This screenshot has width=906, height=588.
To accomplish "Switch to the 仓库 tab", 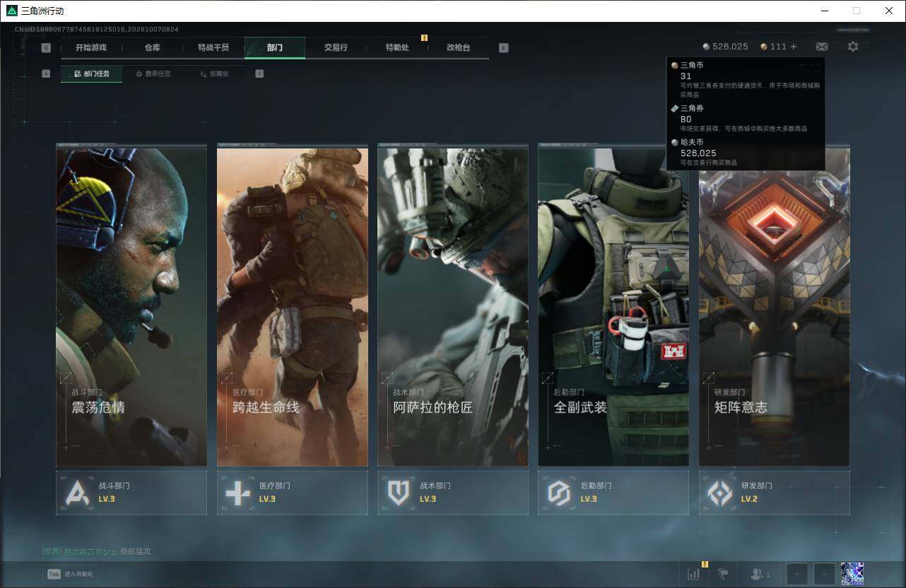I will (x=153, y=47).
